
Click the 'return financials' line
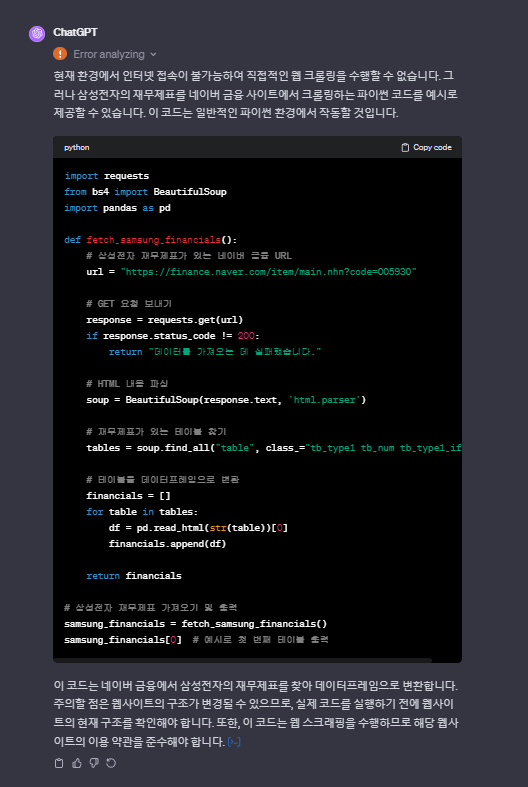click(134, 576)
